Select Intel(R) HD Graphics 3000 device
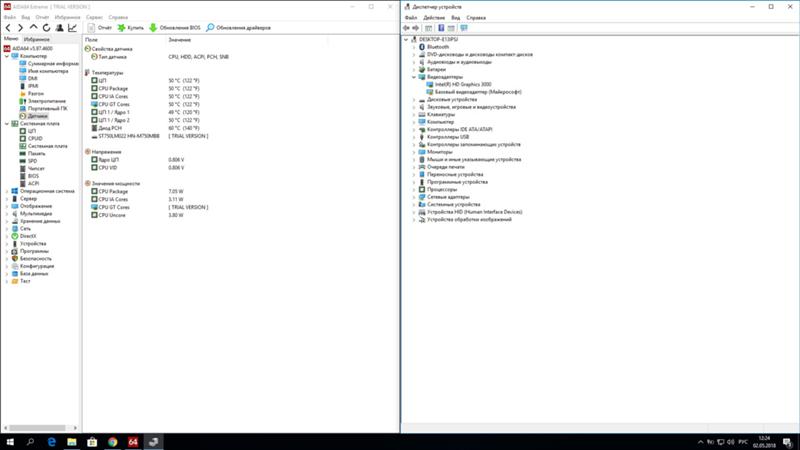This screenshot has width=800, height=450. tap(459, 85)
